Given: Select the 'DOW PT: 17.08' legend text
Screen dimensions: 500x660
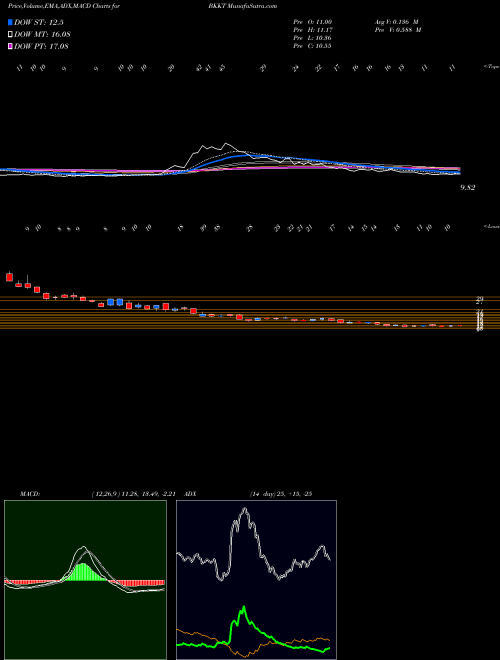Looking at the screenshot, I should pyautogui.click(x=42, y=46).
